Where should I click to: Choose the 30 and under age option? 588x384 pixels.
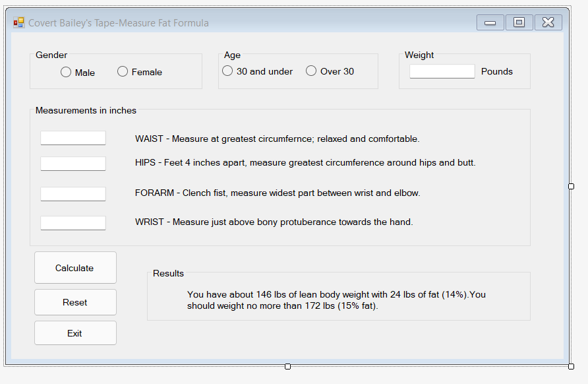(x=227, y=71)
